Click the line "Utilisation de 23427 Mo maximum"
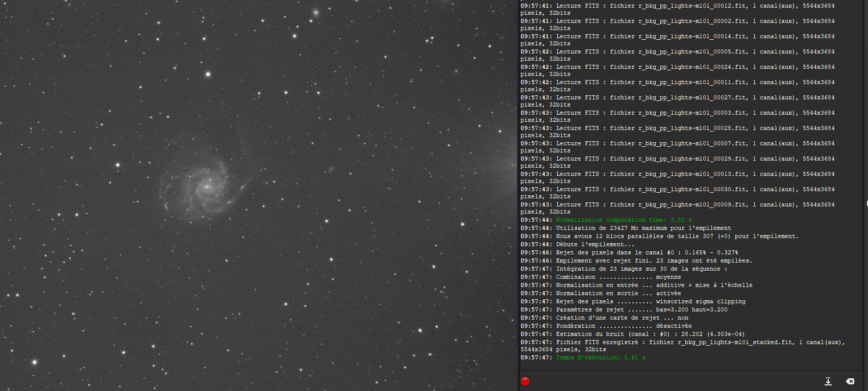This screenshot has width=868, height=391. [626, 228]
